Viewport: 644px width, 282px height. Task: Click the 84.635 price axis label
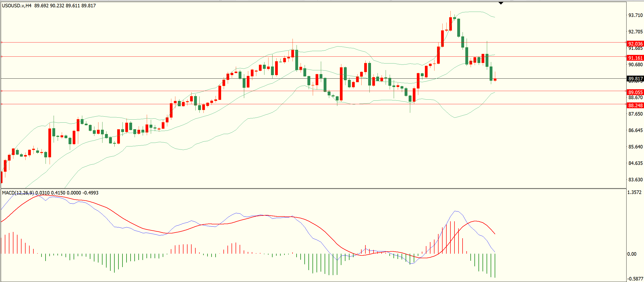(635, 163)
